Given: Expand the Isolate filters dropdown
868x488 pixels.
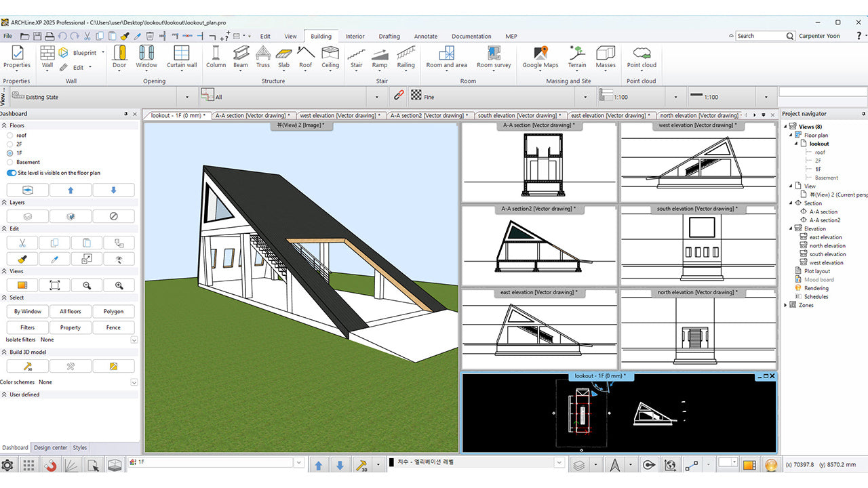Looking at the screenshot, I should (x=134, y=340).
